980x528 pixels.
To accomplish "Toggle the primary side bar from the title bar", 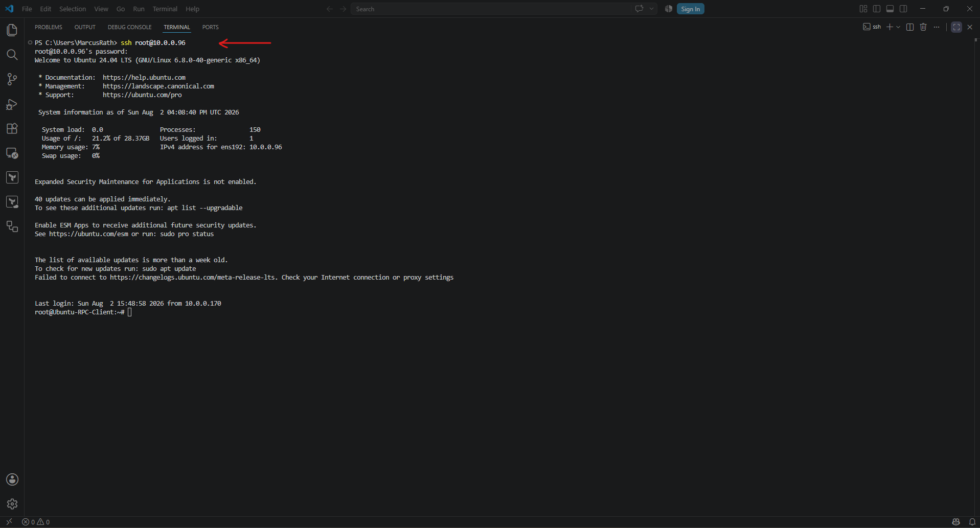I will [x=877, y=9].
